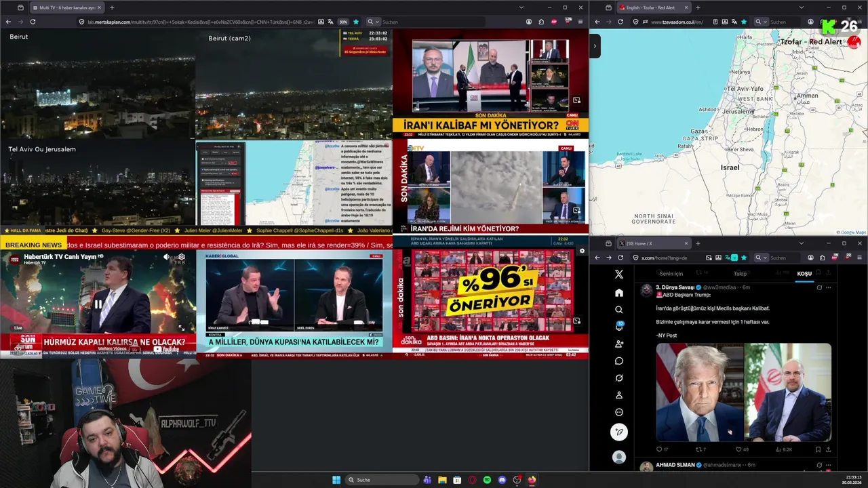Open 3. Dünya Savaşı profile name link
This screenshot has width=868, height=488.
(675, 287)
